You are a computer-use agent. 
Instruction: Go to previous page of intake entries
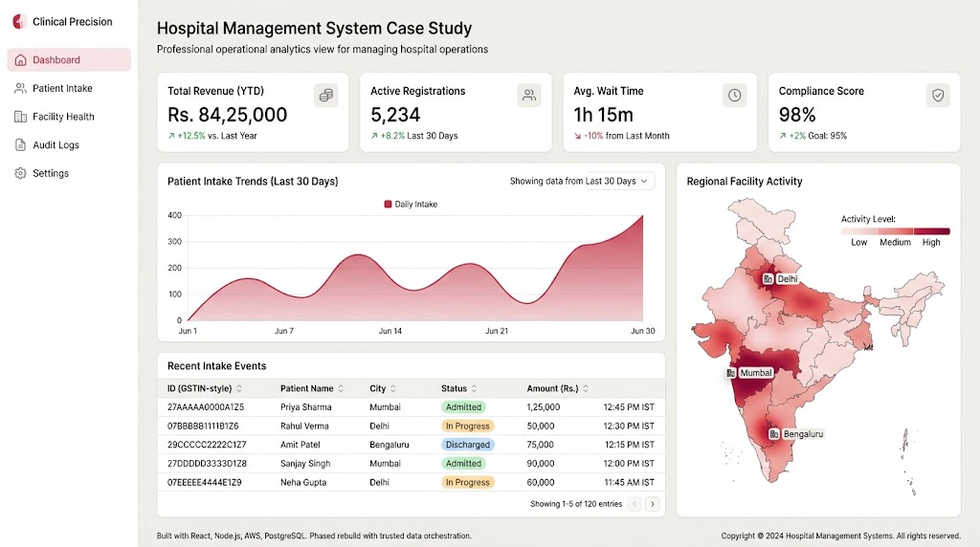pyautogui.click(x=635, y=504)
